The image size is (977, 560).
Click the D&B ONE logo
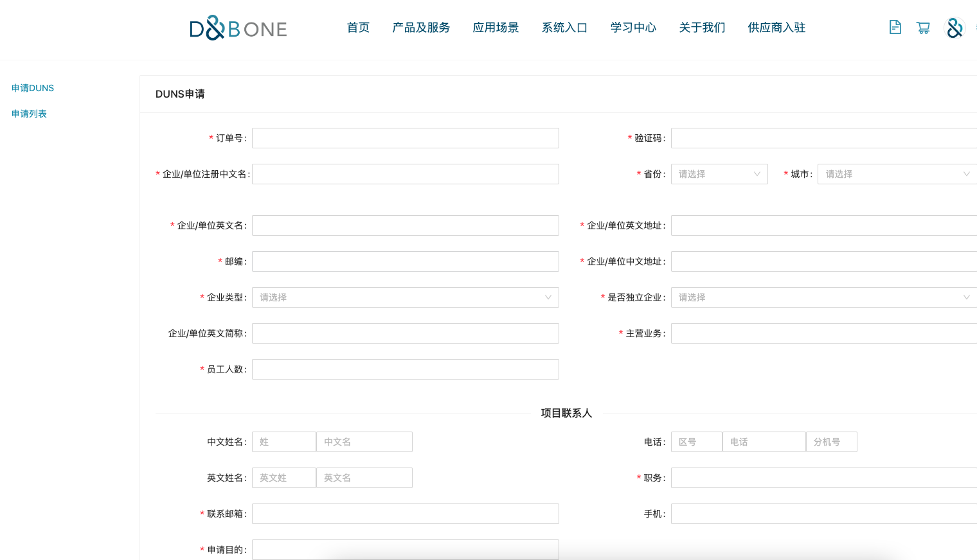pyautogui.click(x=238, y=28)
